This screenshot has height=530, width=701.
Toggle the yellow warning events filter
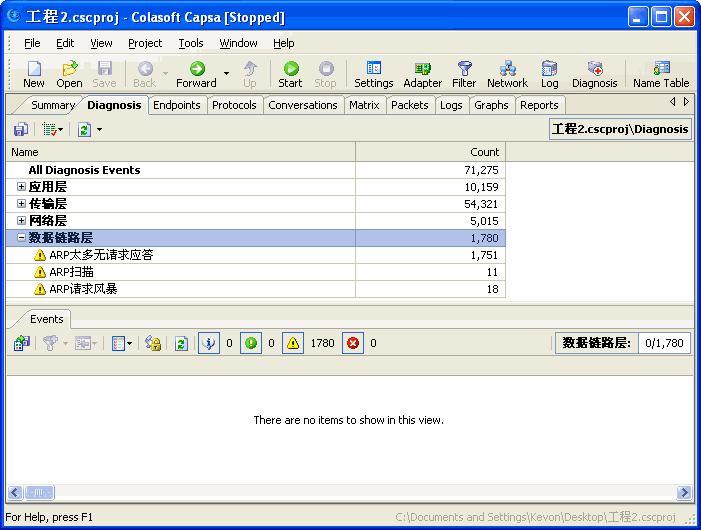pos(293,343)
